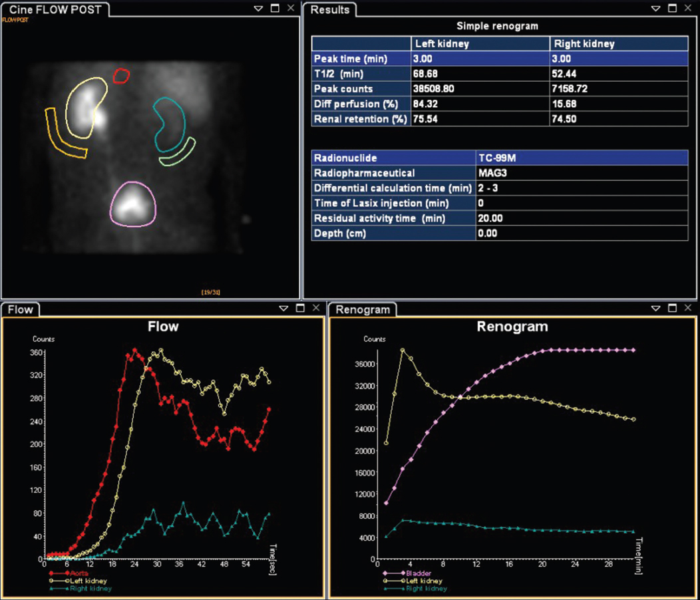Maximize the Flow graph panel

[x=299, y=309]
